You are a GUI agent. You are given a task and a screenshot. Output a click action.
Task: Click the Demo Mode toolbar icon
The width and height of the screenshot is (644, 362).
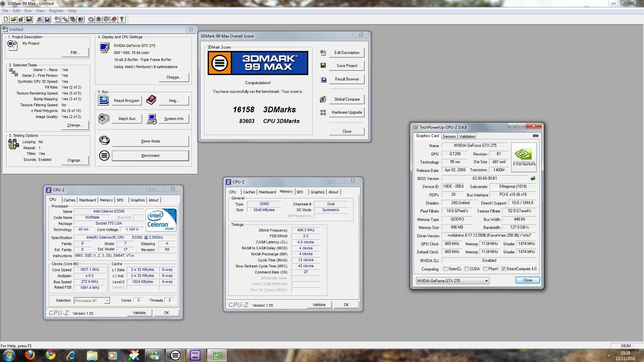click(91, 19)
